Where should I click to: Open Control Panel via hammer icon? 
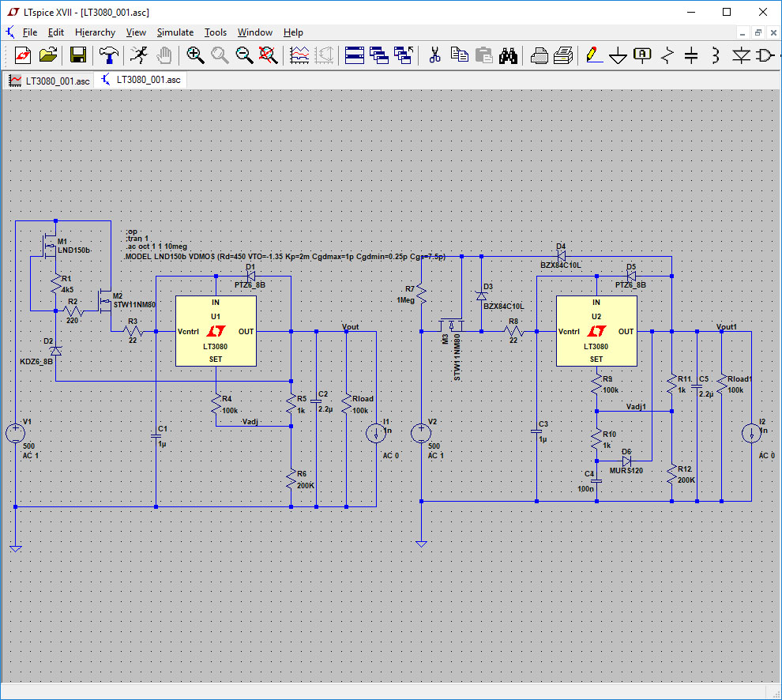tap(109, 55)
